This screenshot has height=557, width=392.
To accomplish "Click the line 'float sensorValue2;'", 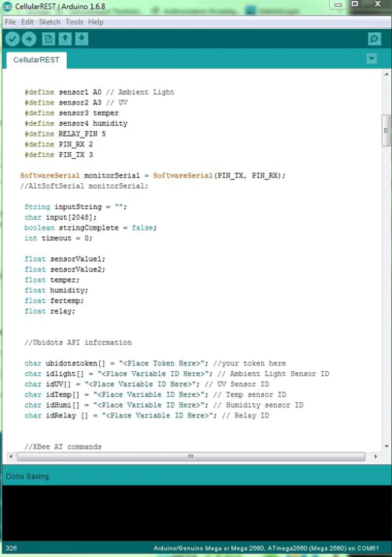I will [65, 269].
